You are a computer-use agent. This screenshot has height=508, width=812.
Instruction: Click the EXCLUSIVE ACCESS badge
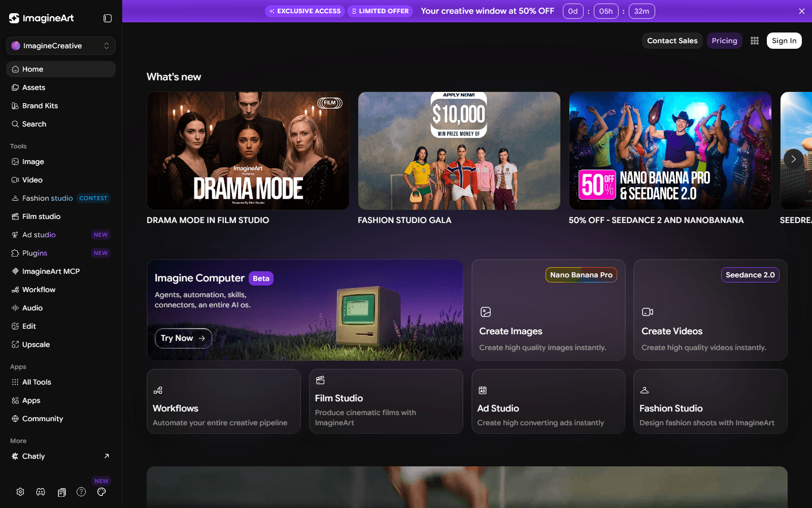305,11
